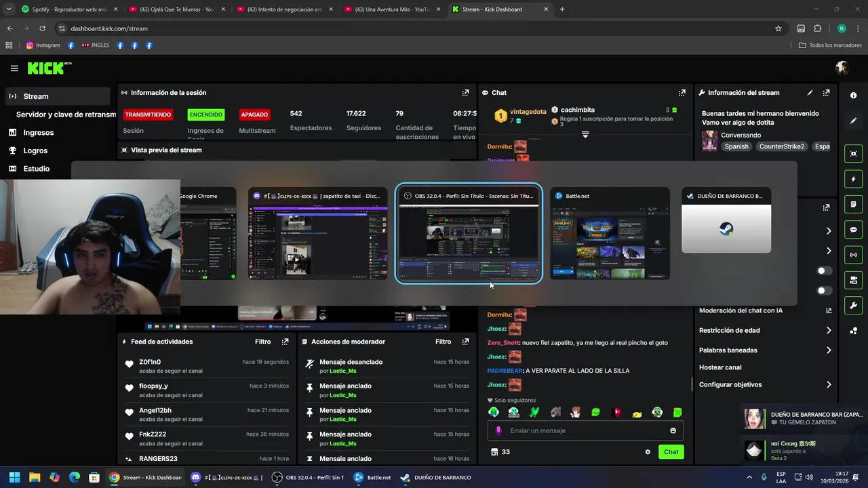Select the Battle.net window in task switcher
Screen dimensions: 868x488
point(610,234)
